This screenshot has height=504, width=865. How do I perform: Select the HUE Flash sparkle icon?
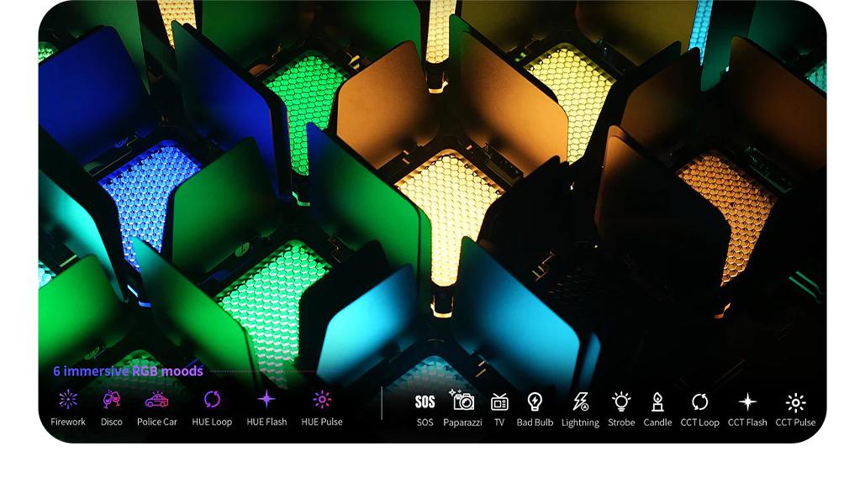click(x=266, y=400)
